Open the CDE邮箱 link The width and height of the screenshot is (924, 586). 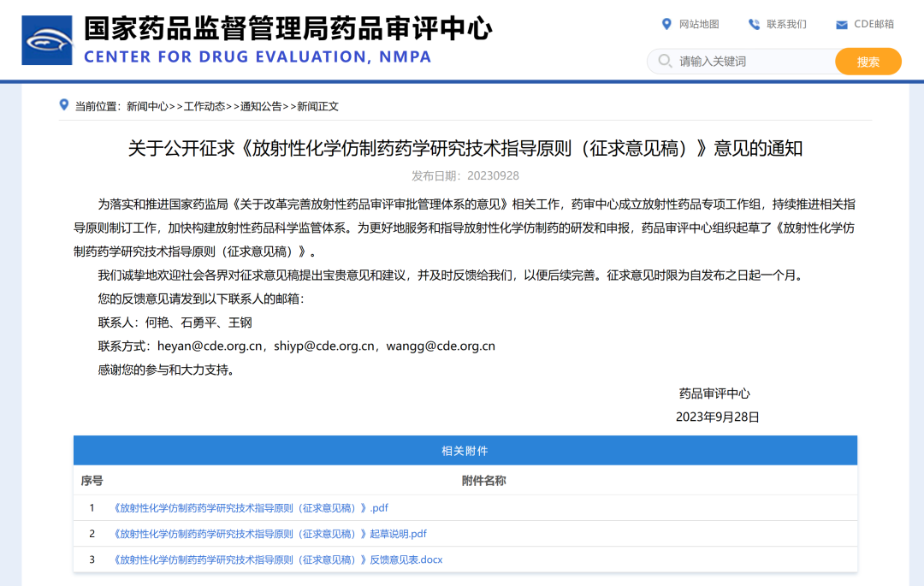point(874,24)
